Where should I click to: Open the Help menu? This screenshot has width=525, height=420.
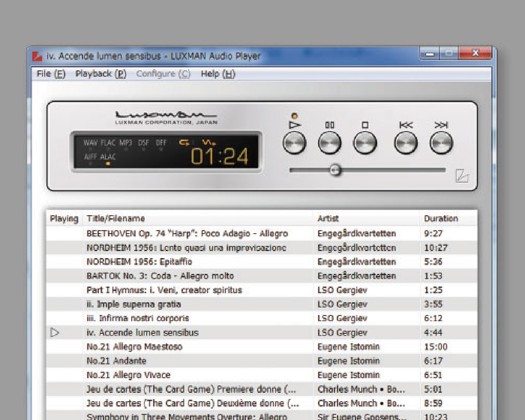pos(218,73)
